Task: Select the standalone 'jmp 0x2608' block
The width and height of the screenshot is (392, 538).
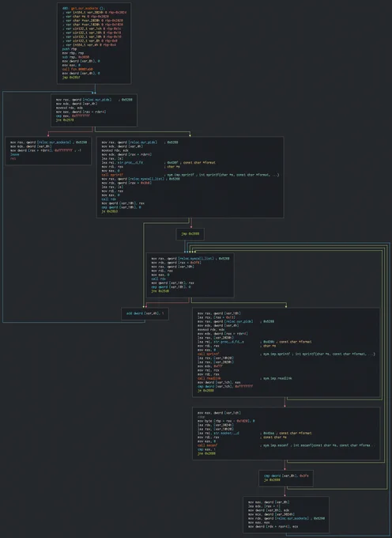Action: click(x=190, y=234)
